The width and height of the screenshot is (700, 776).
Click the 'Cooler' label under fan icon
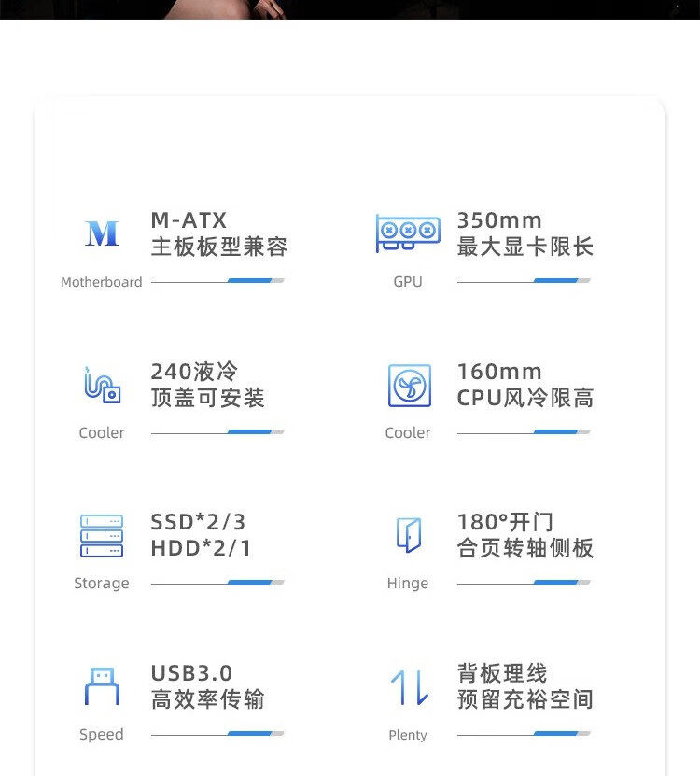[x=408, y=433]
